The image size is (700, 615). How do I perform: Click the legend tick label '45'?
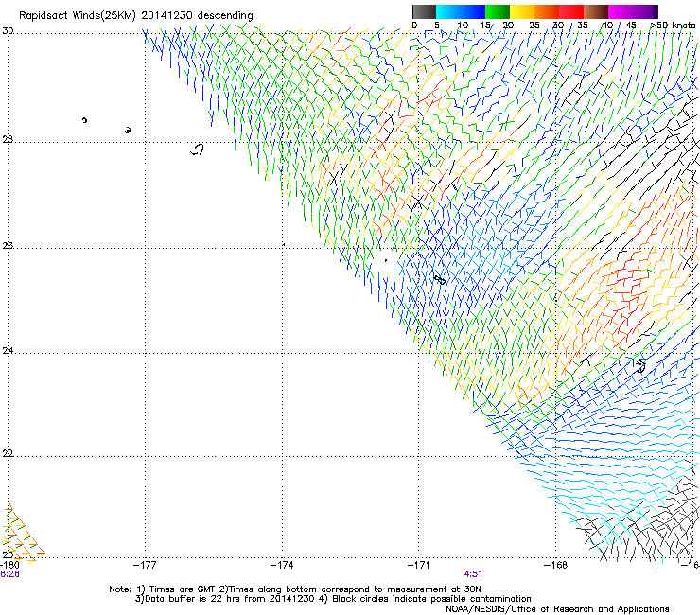(631, 26)
